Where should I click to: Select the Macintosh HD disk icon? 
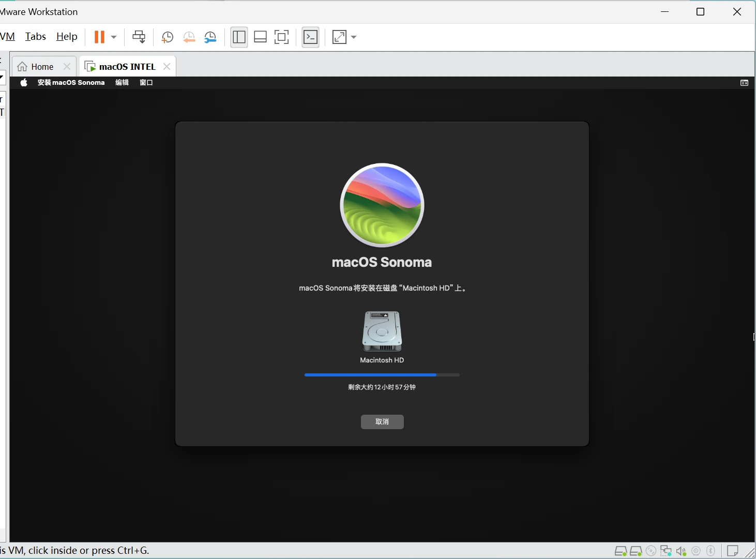(382, 331)
